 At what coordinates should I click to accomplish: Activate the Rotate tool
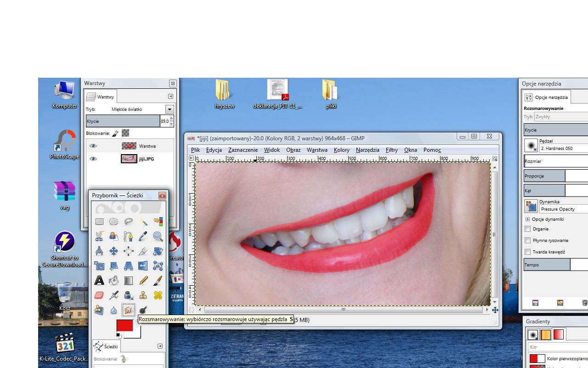coord(158,251)
